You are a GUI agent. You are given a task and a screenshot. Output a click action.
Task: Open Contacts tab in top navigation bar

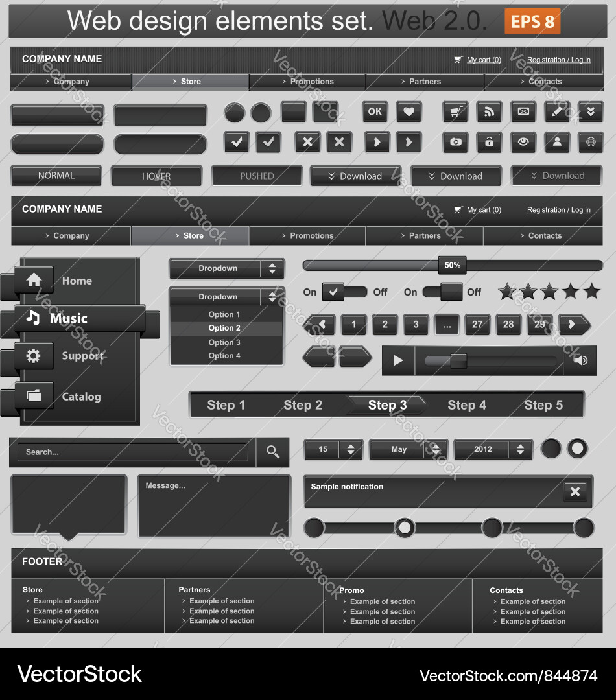[x=544, y=82]
